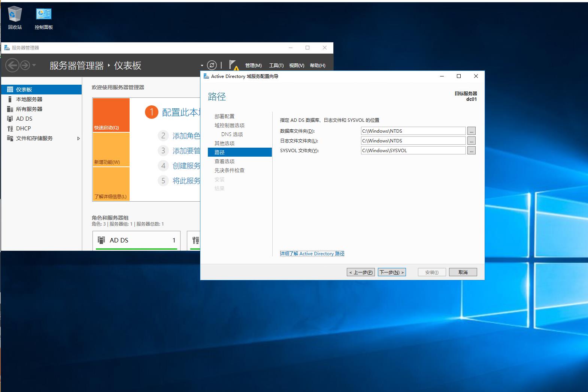The height and width of the screenshot is (392, 588).
Task: Select the 路径 wizard step
Action: [240, 153]
